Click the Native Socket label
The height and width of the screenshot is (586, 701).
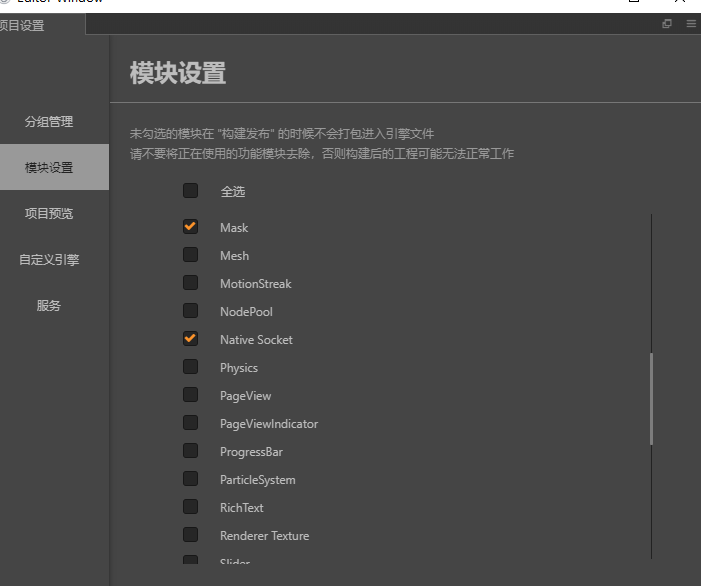[x=256, y=340]
